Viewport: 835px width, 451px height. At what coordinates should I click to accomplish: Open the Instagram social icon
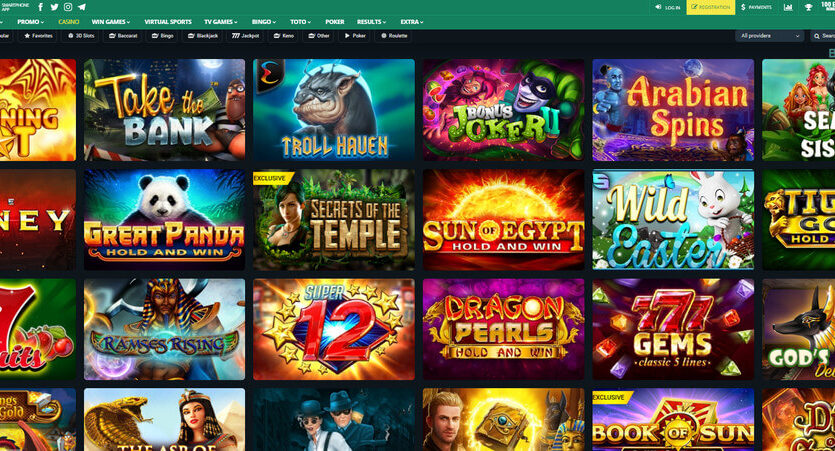(x=68, y=7)
